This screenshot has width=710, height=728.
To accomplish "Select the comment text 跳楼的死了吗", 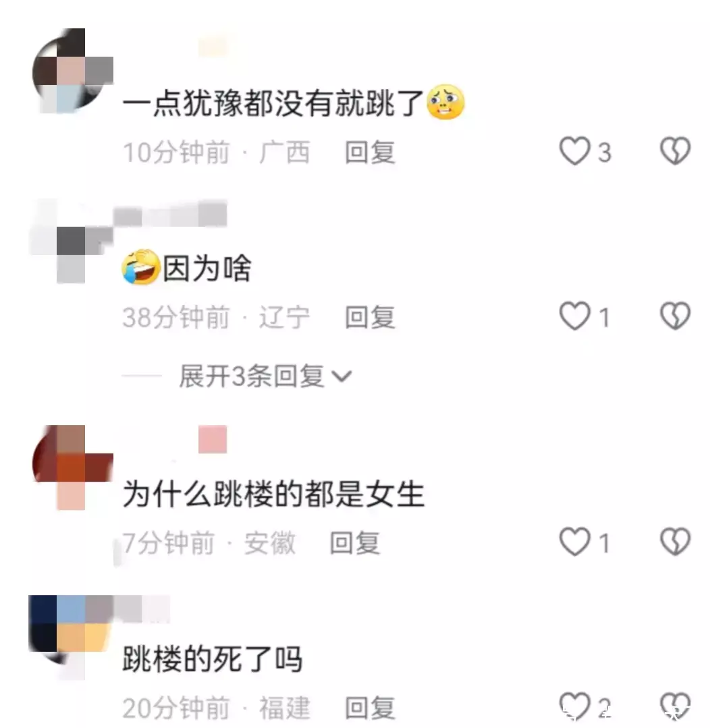I will click(x=212, y=659).
